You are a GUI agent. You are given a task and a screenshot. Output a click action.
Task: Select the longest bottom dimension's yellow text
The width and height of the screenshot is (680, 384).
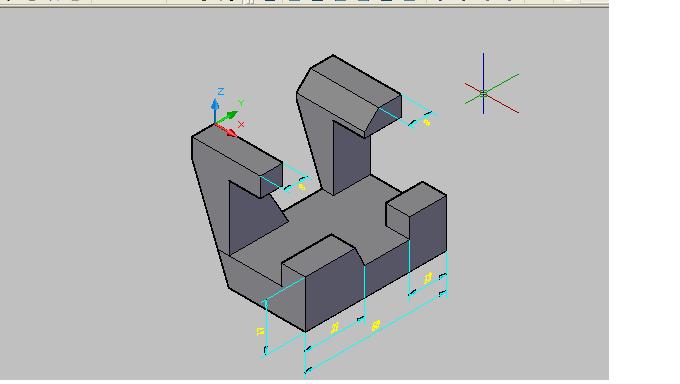point(376,325)
